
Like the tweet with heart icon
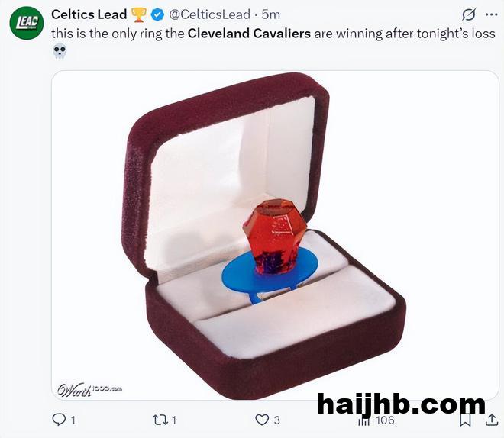262,420
